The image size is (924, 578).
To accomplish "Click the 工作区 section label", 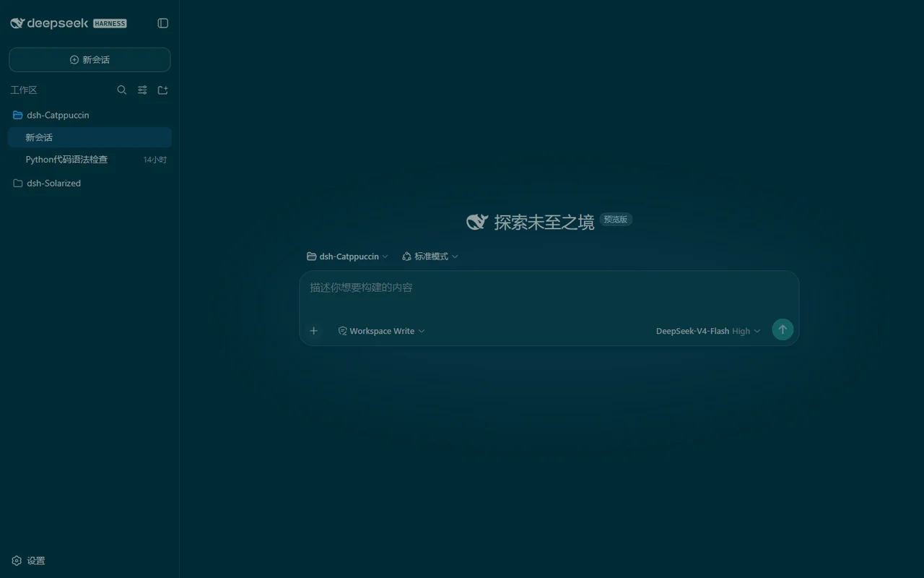I will click(24, 90).
